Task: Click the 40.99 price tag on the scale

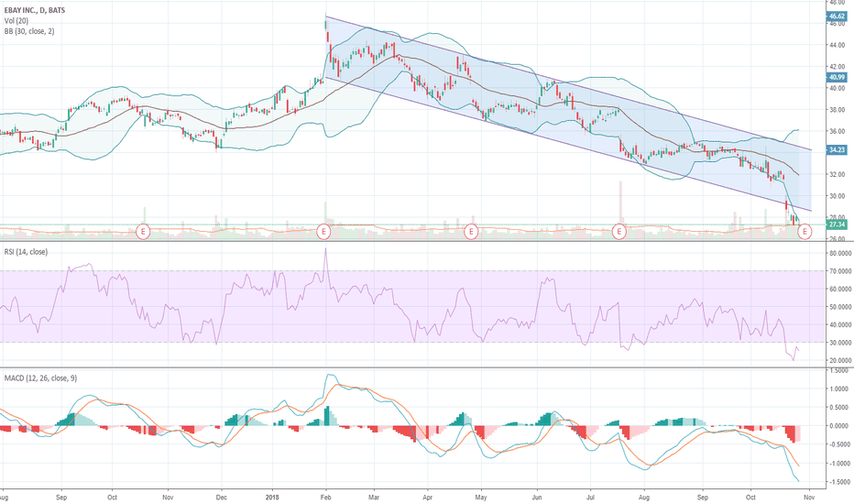Action: 837,77
